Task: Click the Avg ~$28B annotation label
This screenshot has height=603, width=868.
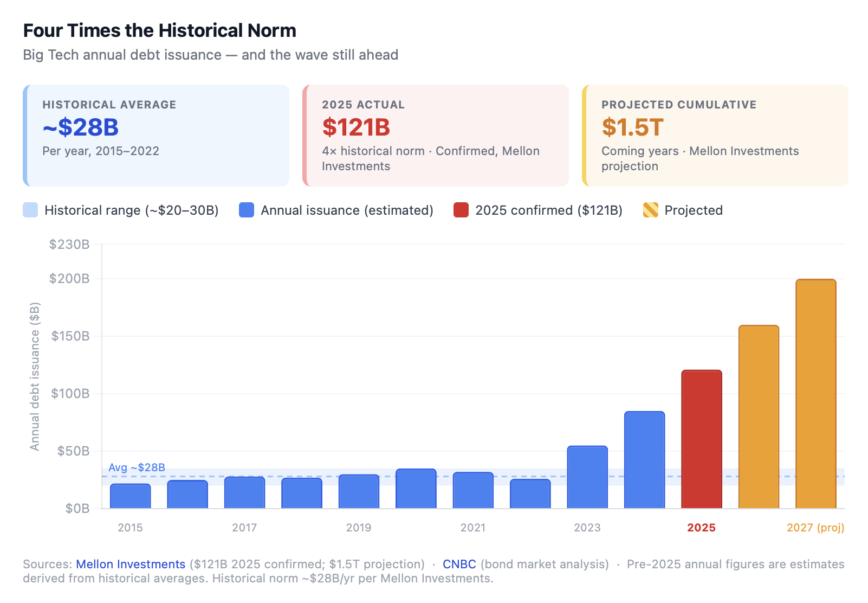Action: [137, 467]
